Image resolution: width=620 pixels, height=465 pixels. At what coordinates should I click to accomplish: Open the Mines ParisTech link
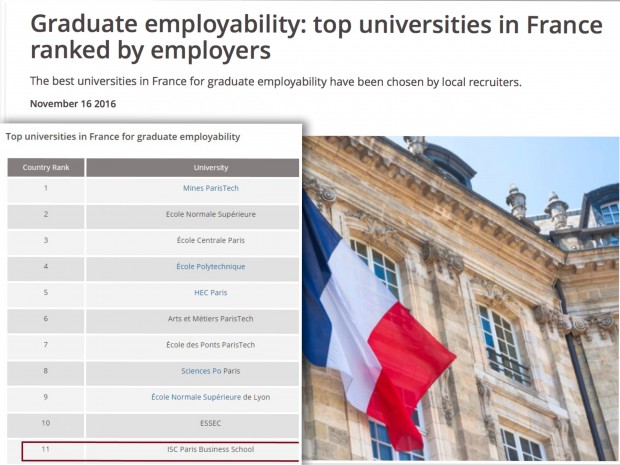click(210, 188)
